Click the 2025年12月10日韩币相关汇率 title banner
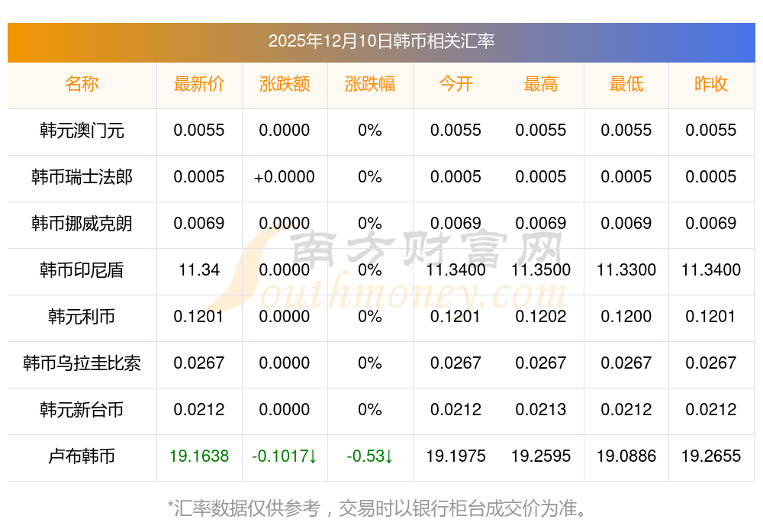763x532 pixels. click(381, 41)
